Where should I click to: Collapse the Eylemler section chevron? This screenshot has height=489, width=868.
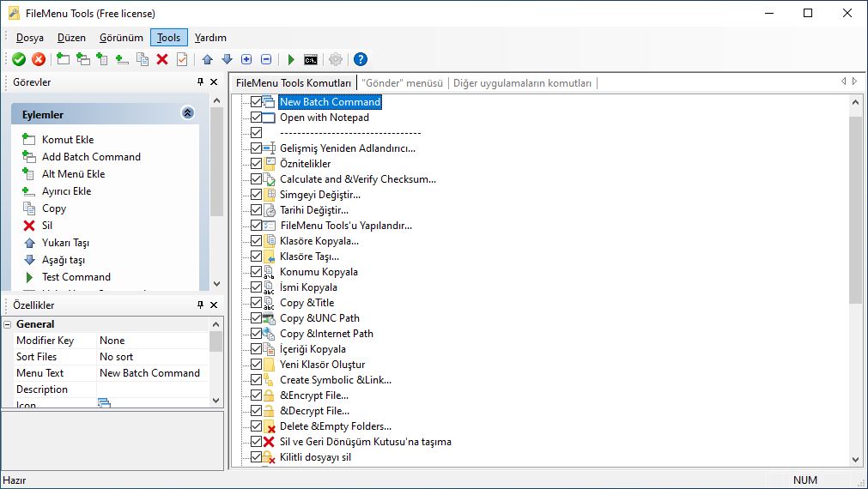[x=188, y=113]
